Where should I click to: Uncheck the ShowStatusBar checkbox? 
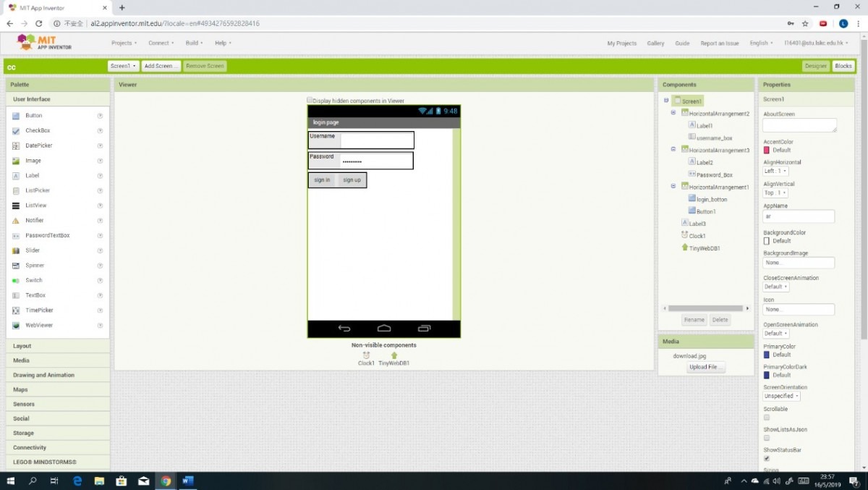(767, 458)
